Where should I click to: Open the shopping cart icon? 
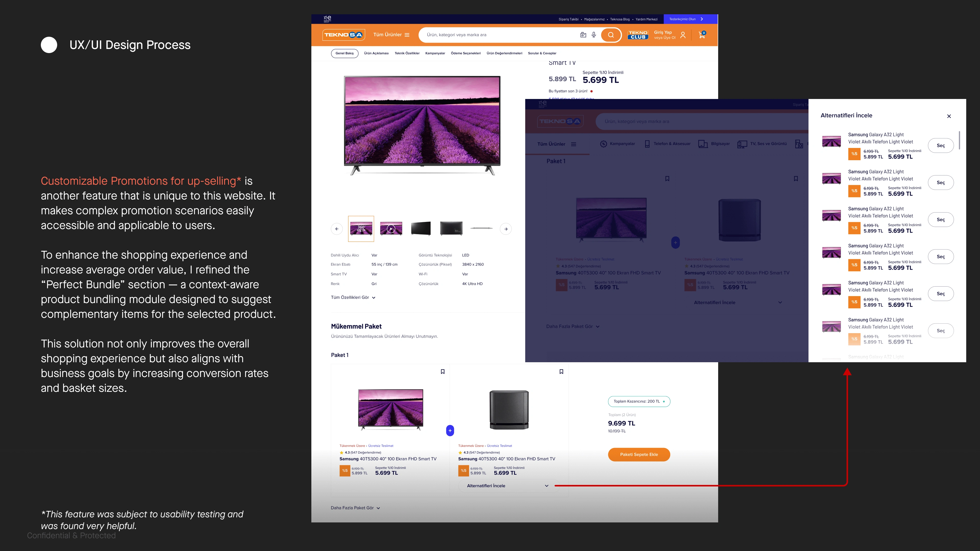pyautogui.click(x=702, y=35)
